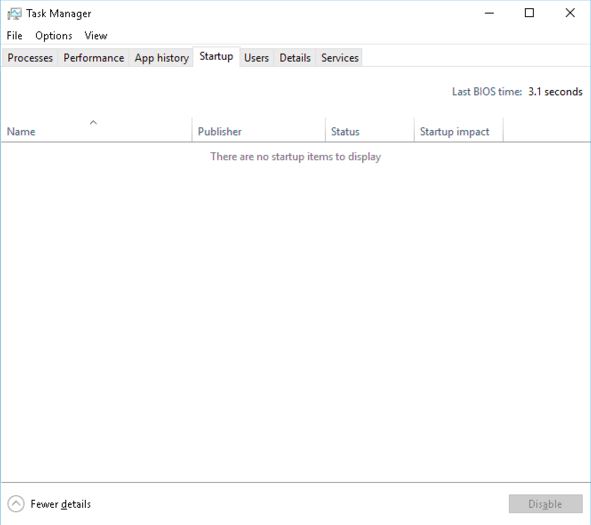Sort by the Name column header
The height and width of the screenshot is (525, 591).
[96, 130]
